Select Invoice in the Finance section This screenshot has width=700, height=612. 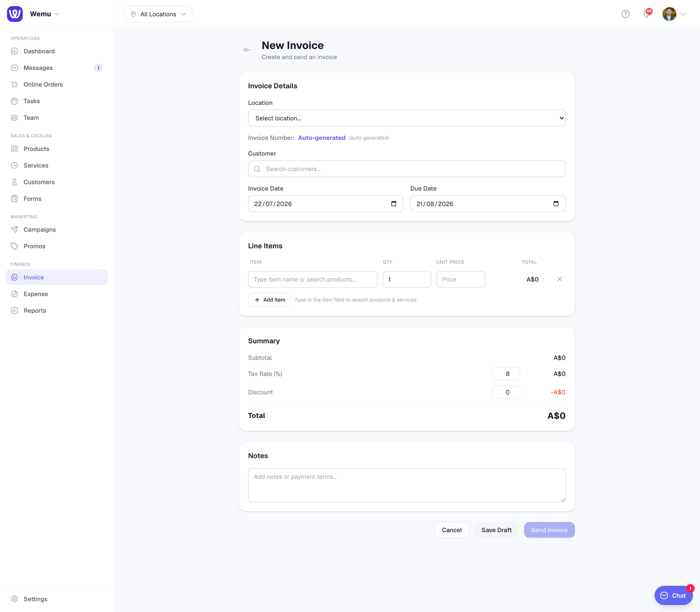click(57, 277)
